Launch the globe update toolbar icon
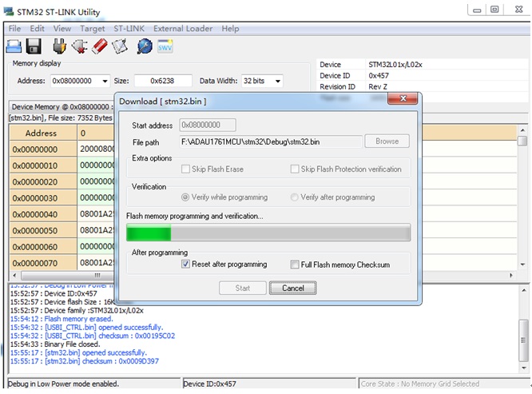 145,46
